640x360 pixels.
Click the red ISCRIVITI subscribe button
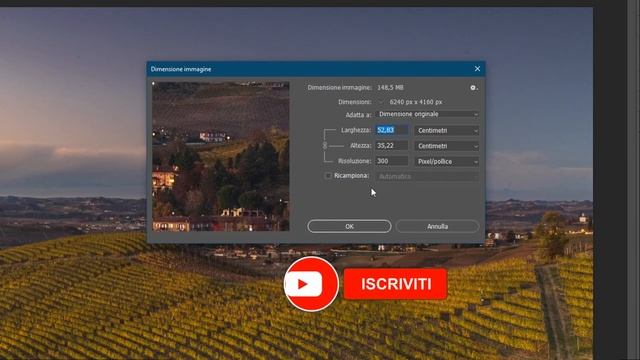395,284
